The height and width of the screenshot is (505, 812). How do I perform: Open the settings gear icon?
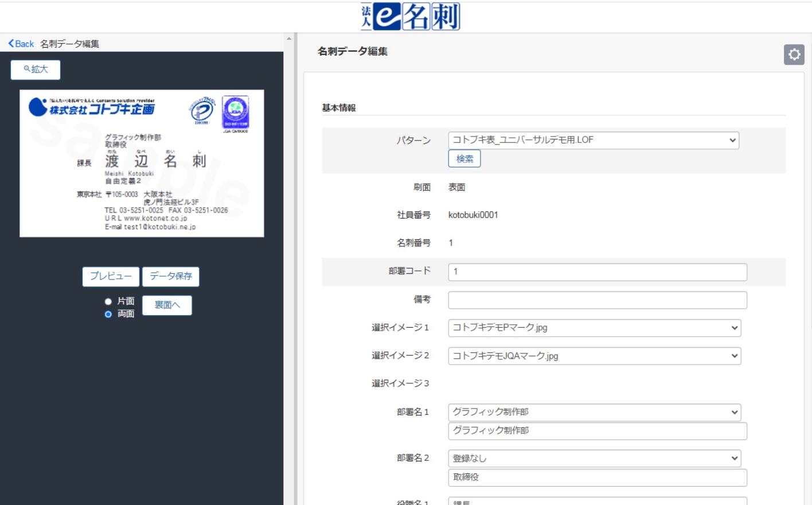coord(794,55)
